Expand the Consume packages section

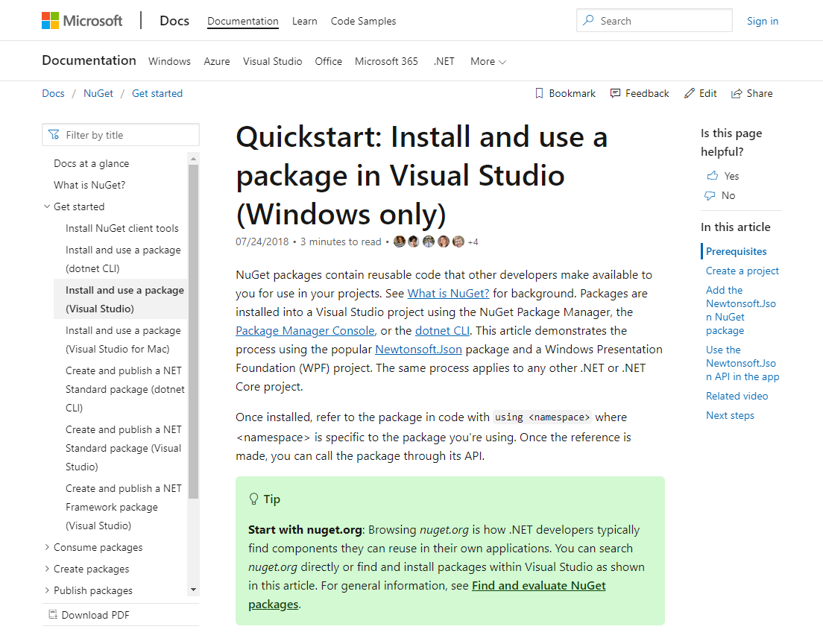(x=47, y=547)
